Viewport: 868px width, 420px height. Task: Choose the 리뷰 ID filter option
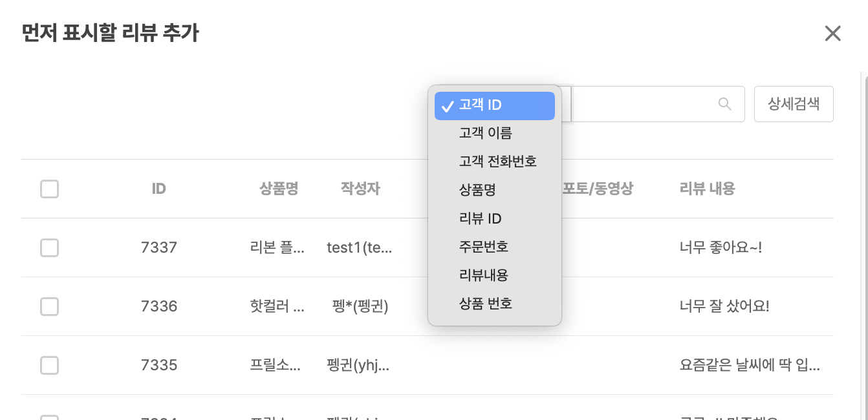click(x=480, y=218)
